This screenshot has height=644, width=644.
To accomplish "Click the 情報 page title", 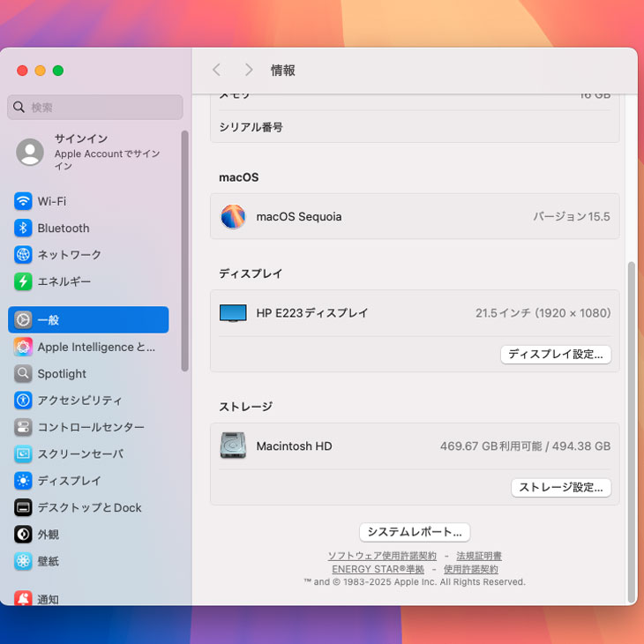I will click(x=282, y=71).
